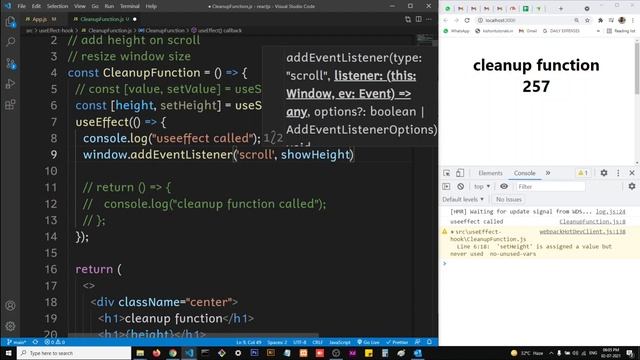The image size is (640, 360).
Task: Open the top JavaScript context dropdown
Action: [x=482, y=186]
